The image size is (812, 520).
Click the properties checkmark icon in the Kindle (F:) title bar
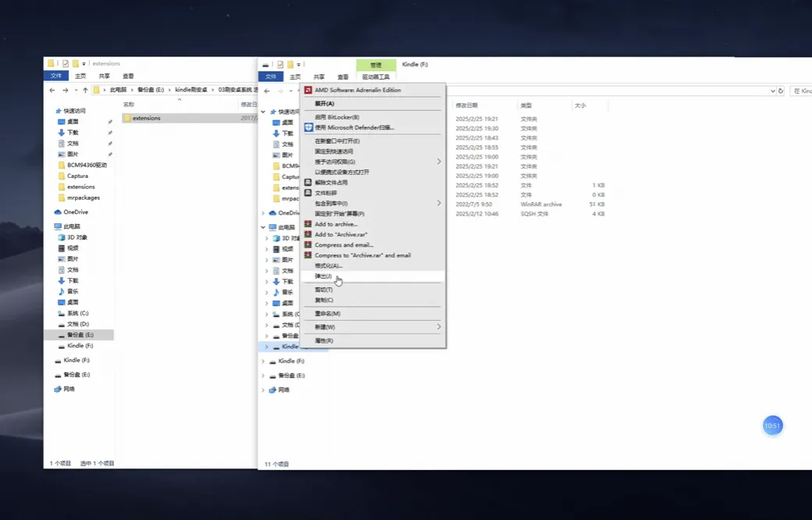[x=280, y=65]
